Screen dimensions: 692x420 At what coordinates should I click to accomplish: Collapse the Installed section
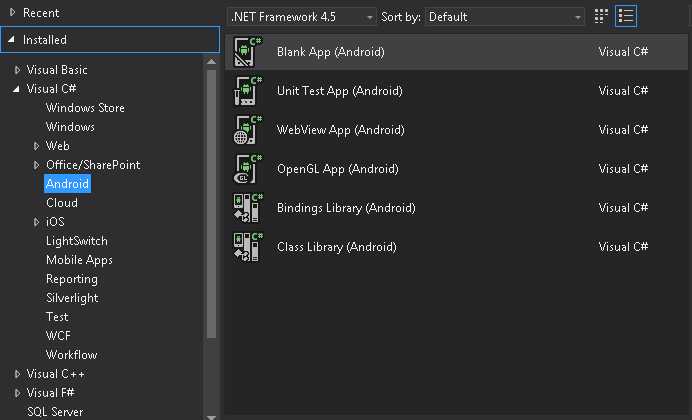pos(12,40)
